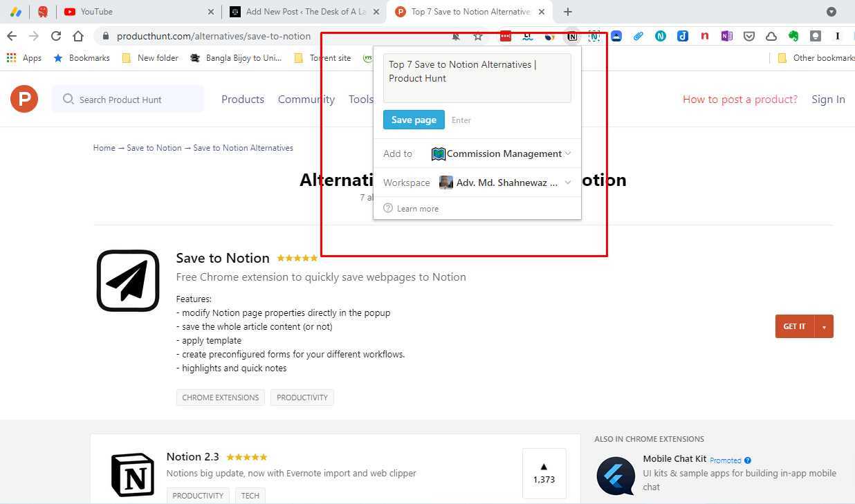Click the cloud outline extension icon
Screen dimensions: 855x504
click(x=771, y=36)
